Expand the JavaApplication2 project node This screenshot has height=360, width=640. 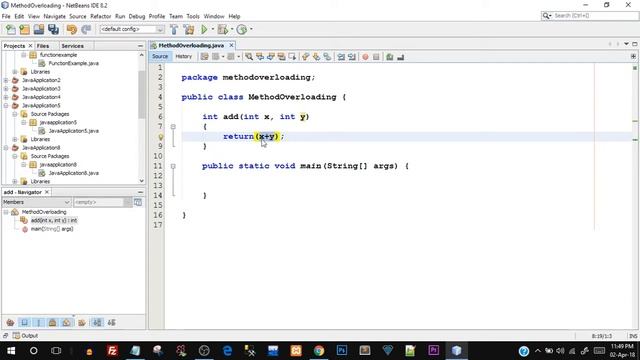(x=6, y=80)
